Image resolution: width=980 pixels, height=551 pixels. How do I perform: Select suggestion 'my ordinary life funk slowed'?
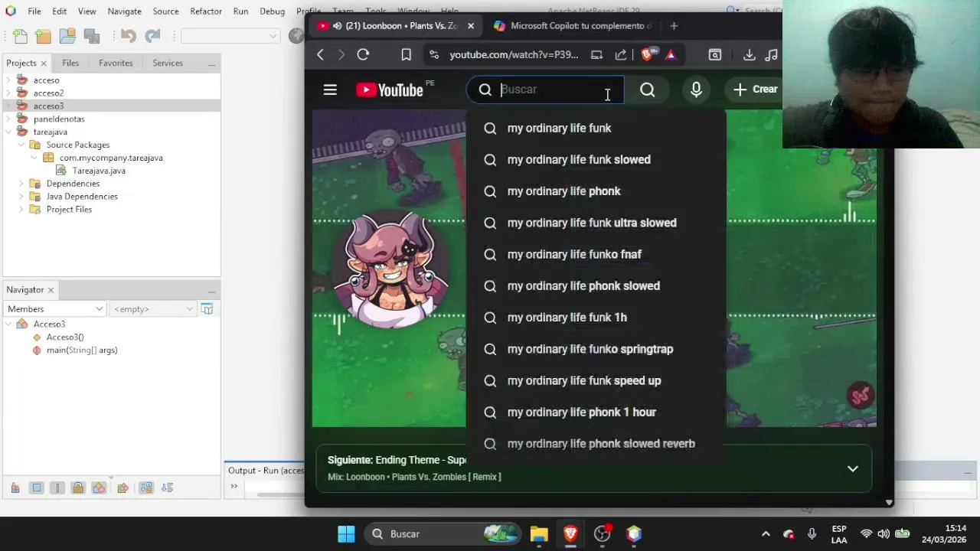click(596, 160)
